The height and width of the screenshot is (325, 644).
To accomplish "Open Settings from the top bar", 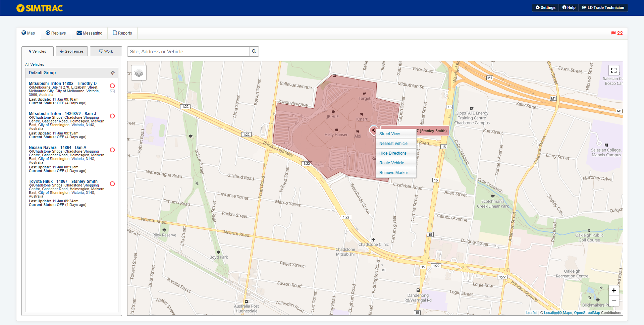I will (x=545, y=7).
